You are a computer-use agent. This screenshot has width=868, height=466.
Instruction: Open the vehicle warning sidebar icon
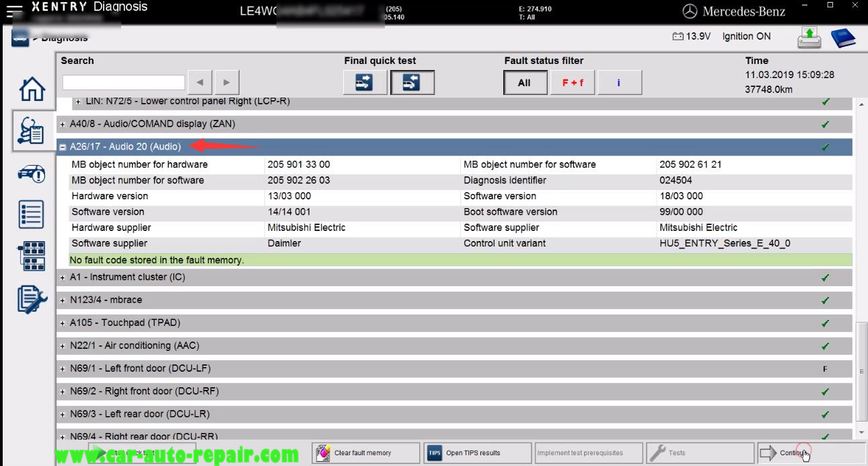click(x=32, y=174)
